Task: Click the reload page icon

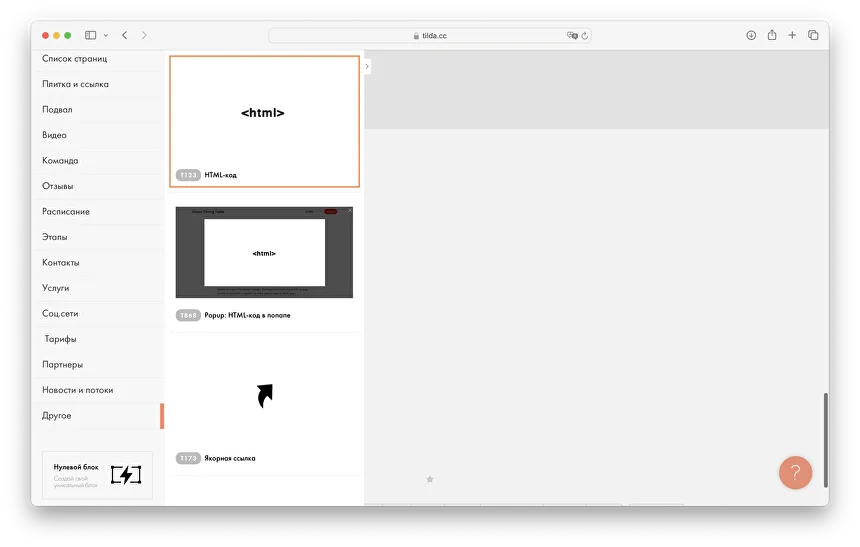Action: click(x=585, y=35)
